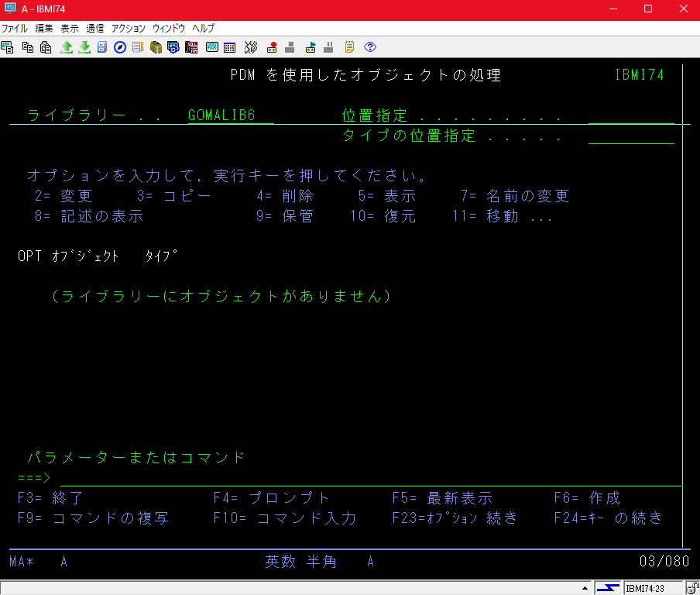This screenshot has height=595, width=700.
Task: Click the F4= プロンプト function key label
Action: tap(271, 497)
